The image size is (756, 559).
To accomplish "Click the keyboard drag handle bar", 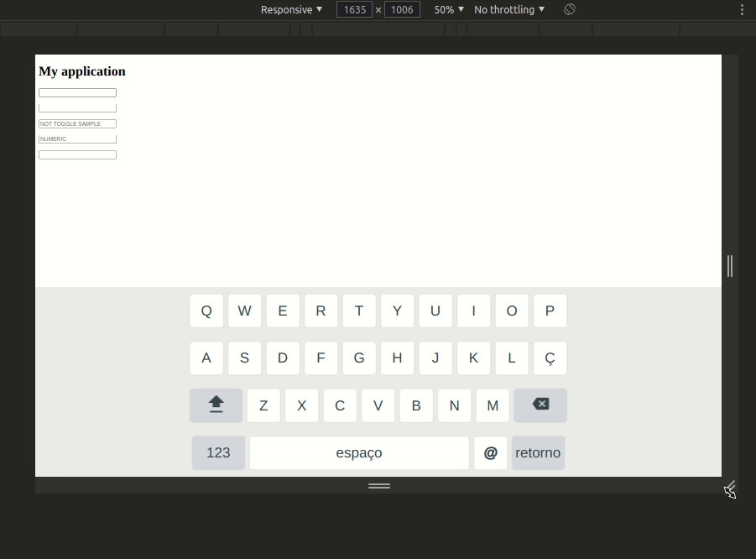I will 378,485.
